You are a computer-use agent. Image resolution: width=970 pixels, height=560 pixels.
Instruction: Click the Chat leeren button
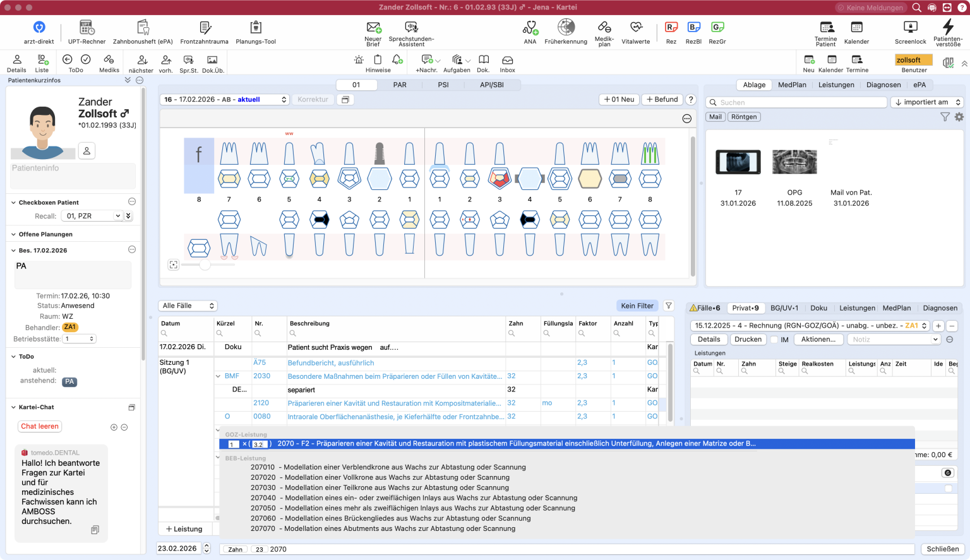[40, 426]
